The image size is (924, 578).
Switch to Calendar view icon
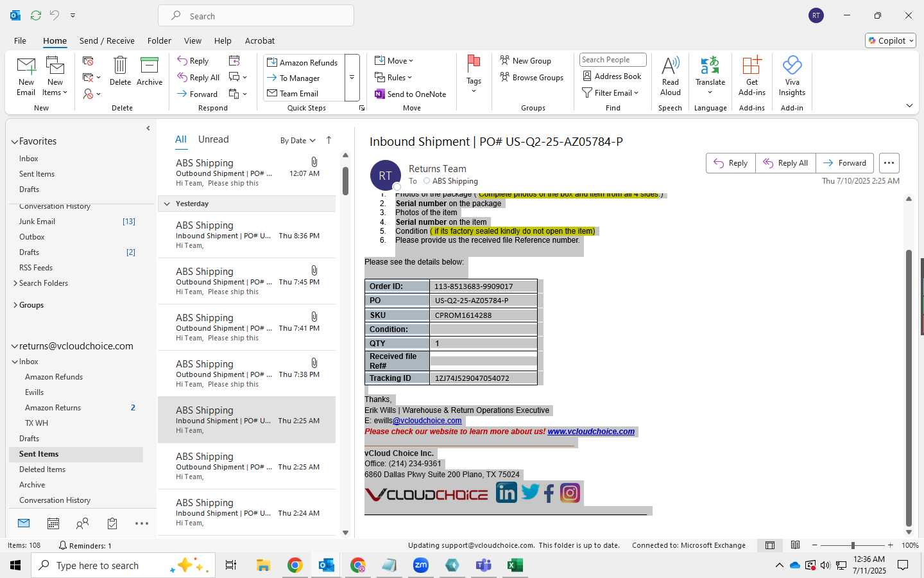[53, 523]
